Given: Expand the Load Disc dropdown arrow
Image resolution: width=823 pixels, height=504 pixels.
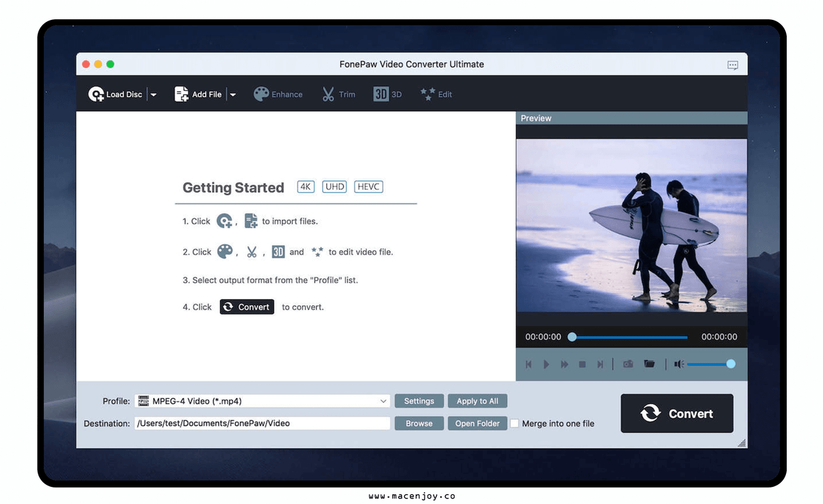Looking at the screenshot, I should click(x=153, y=95).
